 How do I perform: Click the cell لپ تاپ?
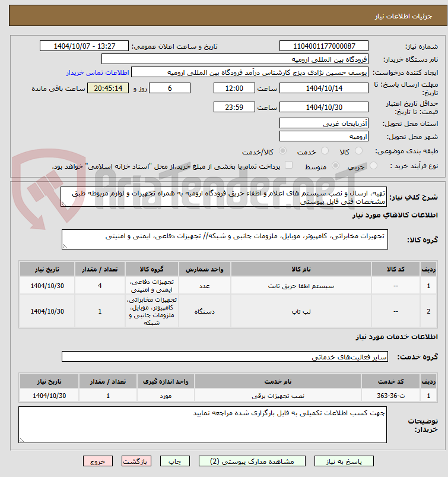(x=301, y=311)
